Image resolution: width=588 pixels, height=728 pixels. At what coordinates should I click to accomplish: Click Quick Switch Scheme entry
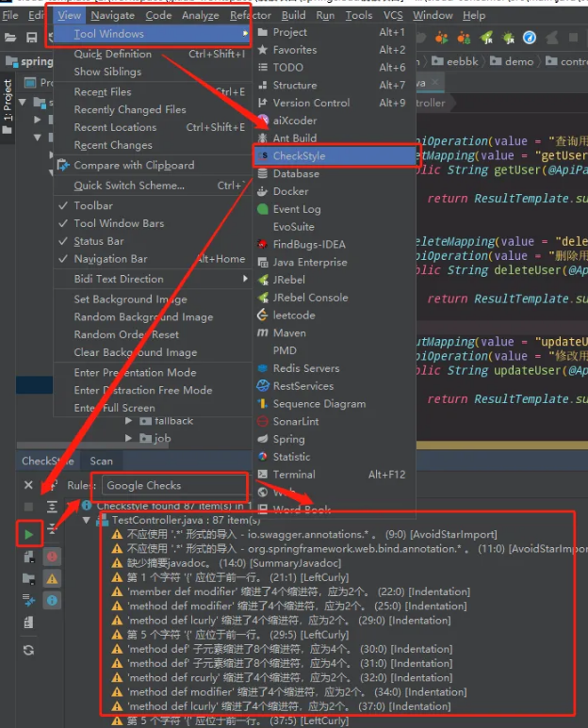[152, 186]
